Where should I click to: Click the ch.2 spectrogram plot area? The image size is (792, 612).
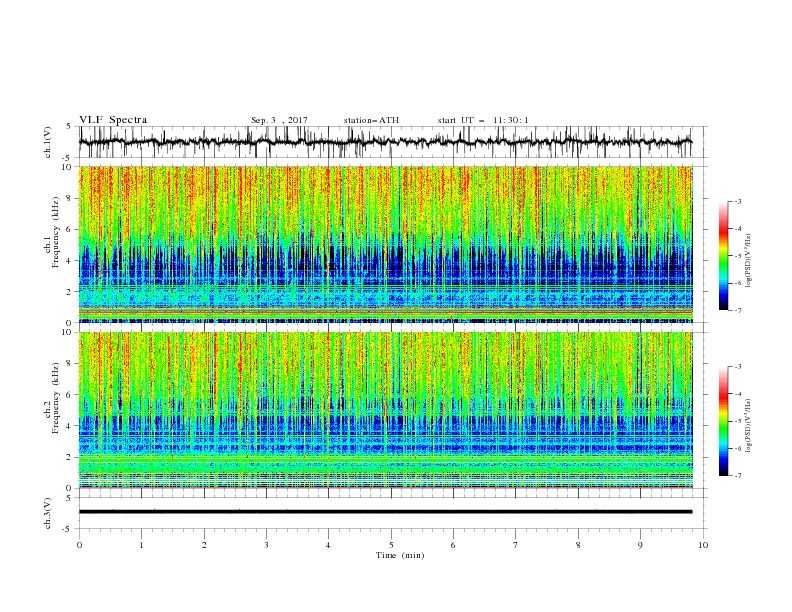386,410
